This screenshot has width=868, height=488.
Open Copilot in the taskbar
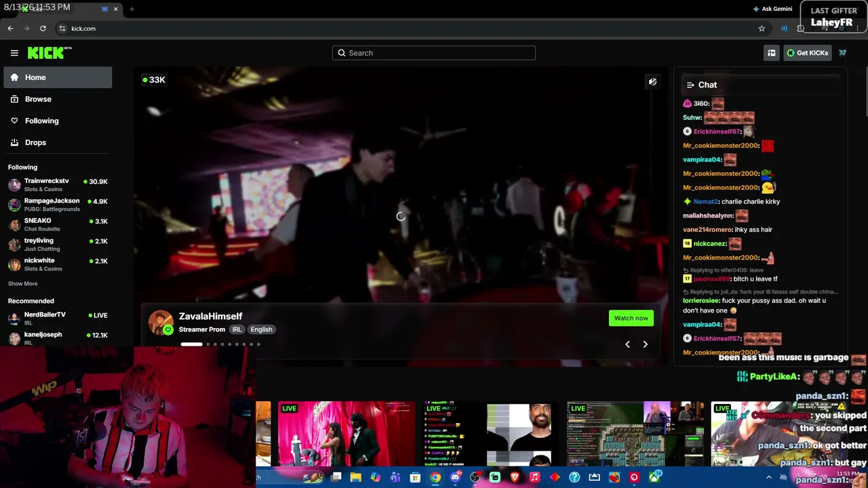coord(376,478)
